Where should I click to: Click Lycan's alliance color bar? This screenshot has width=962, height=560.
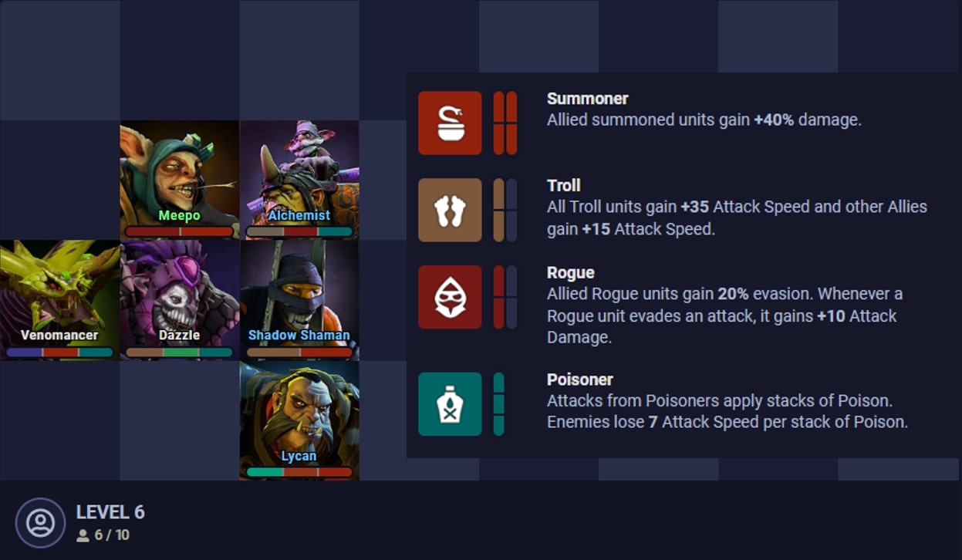tap(299, 472)
